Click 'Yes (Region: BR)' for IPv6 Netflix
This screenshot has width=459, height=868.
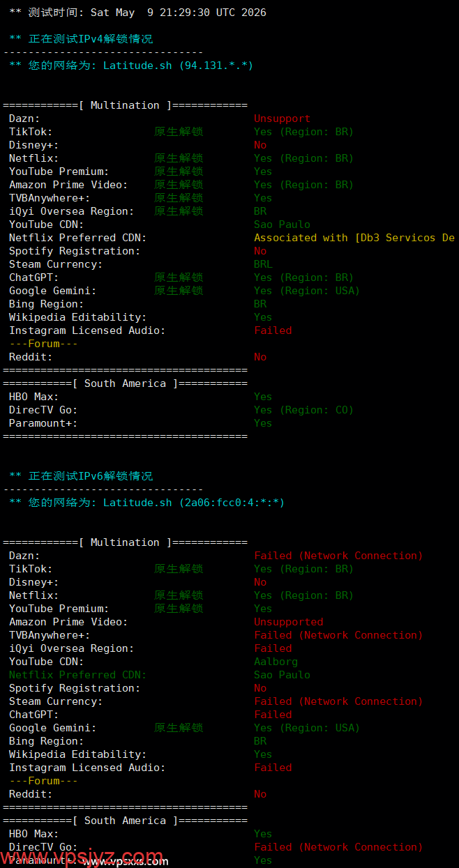tap(303, 595)
